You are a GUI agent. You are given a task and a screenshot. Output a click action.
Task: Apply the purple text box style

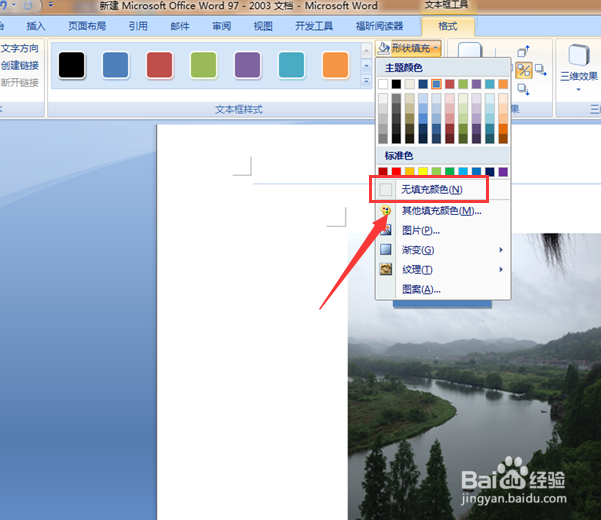coord(247,65)
